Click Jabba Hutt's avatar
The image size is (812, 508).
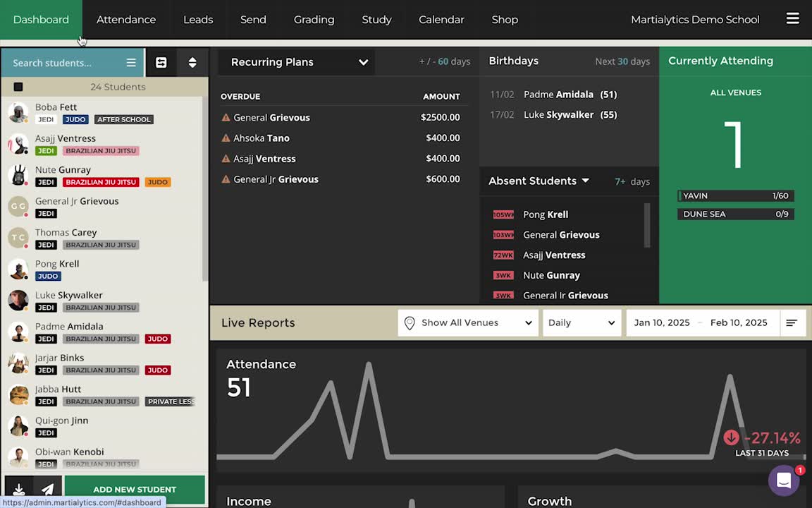tap(18, 394)
